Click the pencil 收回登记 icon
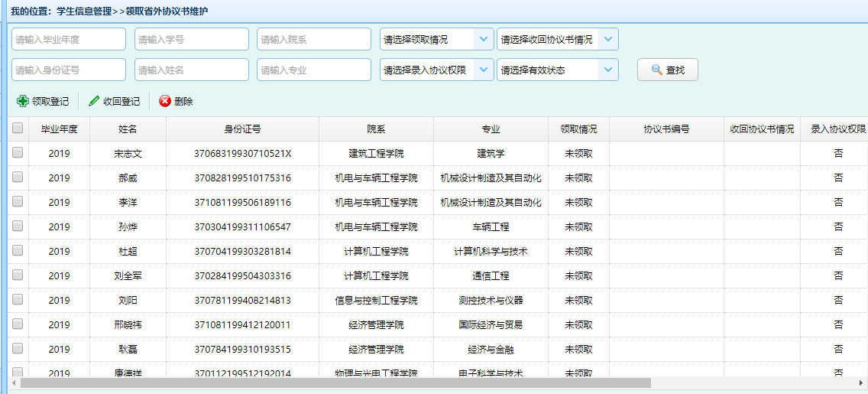Screen dimensions: 868x394 tap(94, 101)
